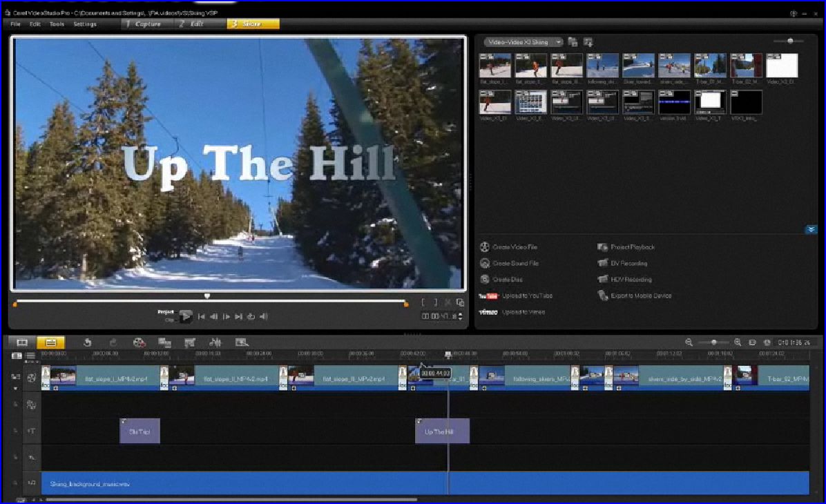The width and height of the screenshot is (826, 504).
Task: Open the Track Manager icon
Action: [x=30, y=356]
